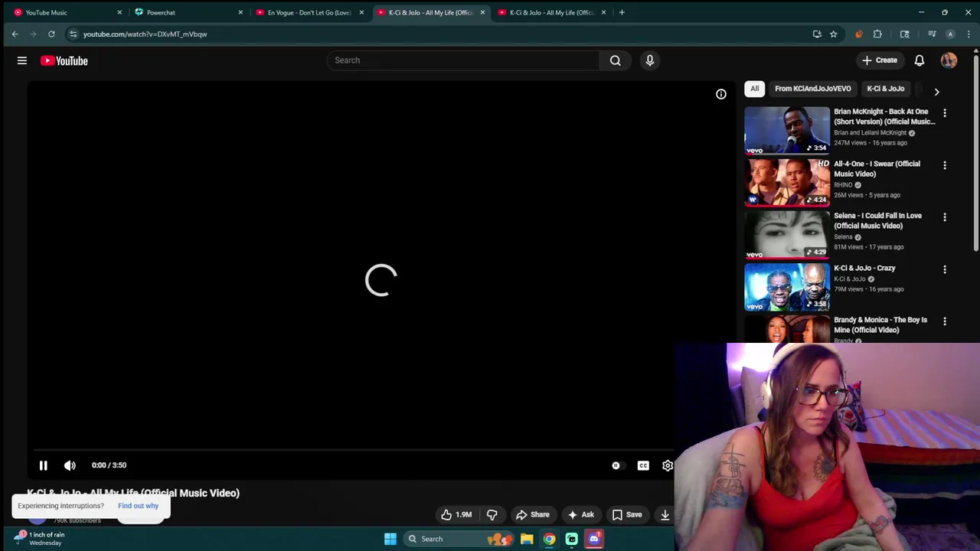This screenshot has height=551, width=980.
Task: Pause the video playback
Action: click(x=44, y=465)
